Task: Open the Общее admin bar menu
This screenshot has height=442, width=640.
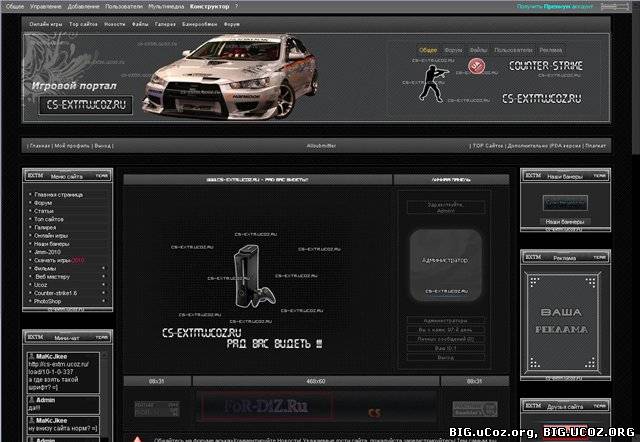Action: coord(14,7)
